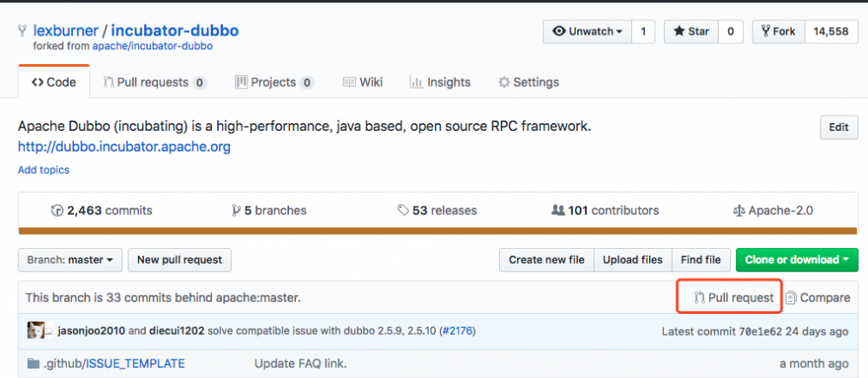The height and width of the screenshot is (378, 868).
Task: Click the fork icon beside repository name
Action: coord(23,31)
